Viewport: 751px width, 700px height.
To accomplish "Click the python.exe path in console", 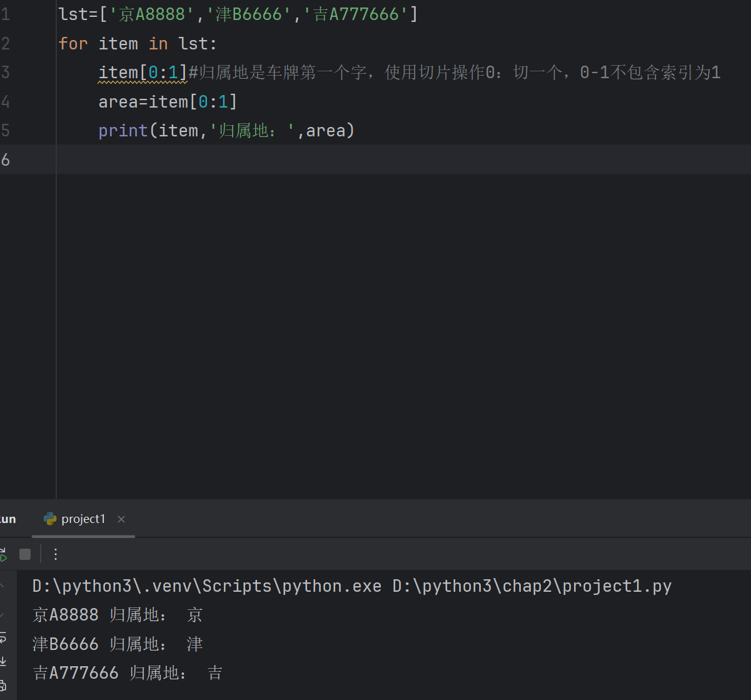I will tap(207, 586).
